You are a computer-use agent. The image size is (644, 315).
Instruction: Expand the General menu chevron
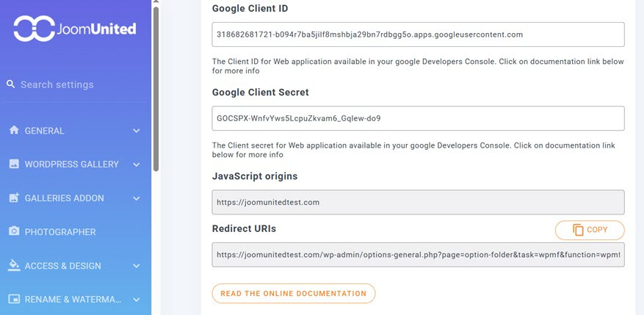pos(136,131)
